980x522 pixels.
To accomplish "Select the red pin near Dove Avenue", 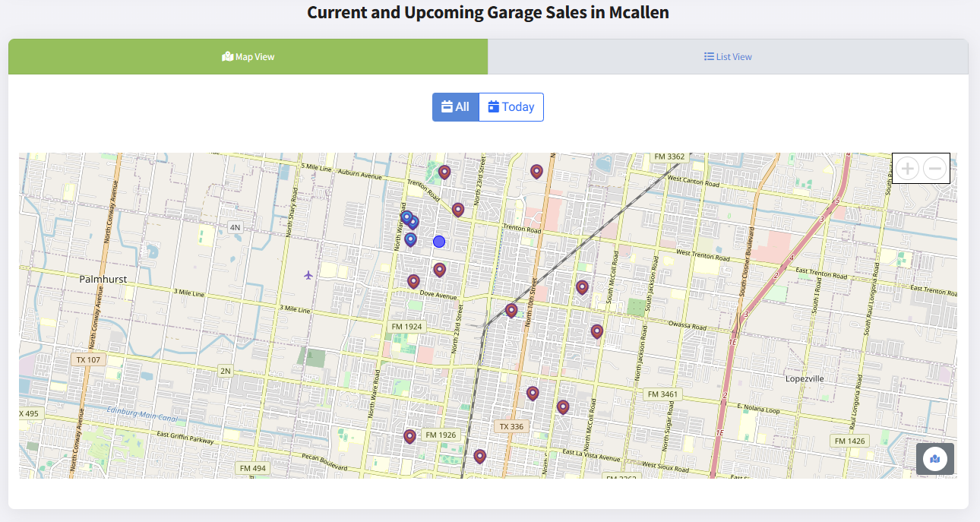I will click(x=414, y=281).
